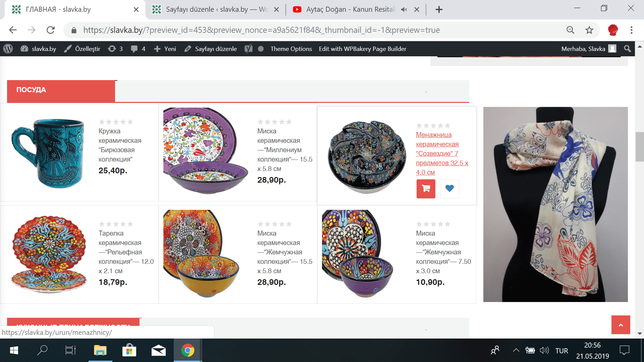Add Менажница to cart with red cart icon

click(426, 189)
